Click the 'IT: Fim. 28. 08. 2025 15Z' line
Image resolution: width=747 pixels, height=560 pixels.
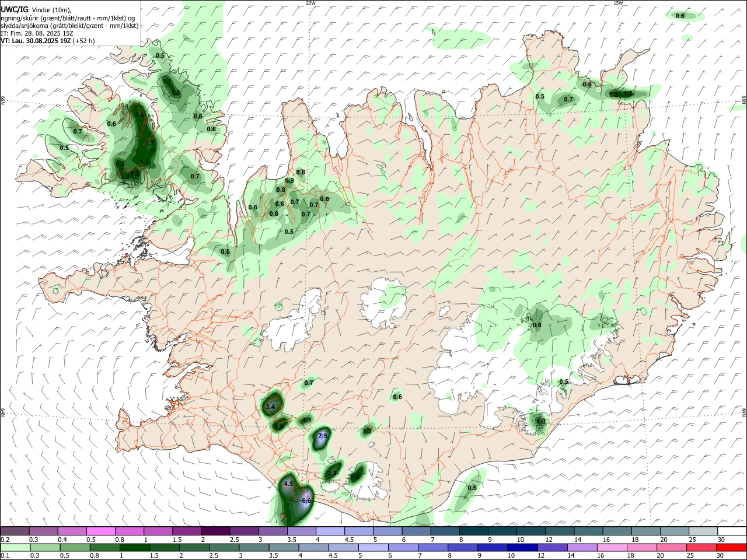[x=37, y=33]
